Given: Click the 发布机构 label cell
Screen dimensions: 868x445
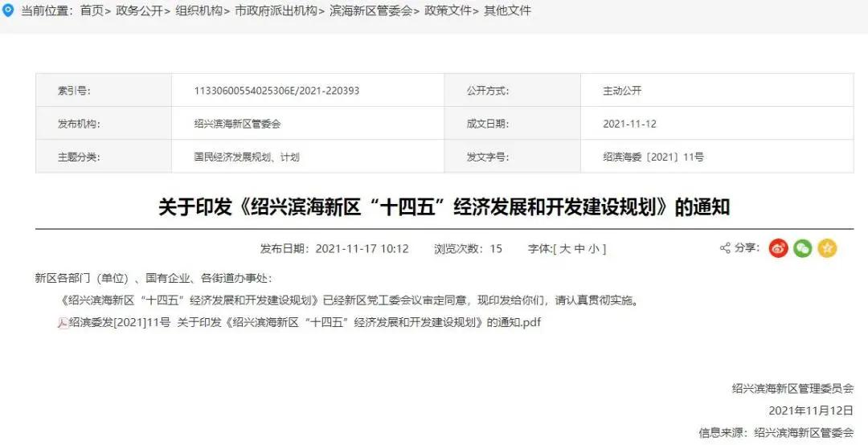Looking at the screenshot, I should click(104, 124).
